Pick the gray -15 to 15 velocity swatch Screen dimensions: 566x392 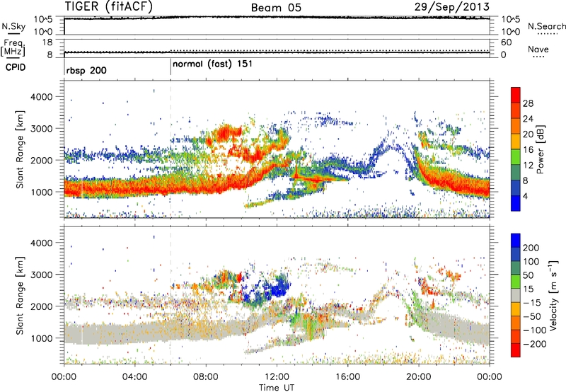[516, 296]
